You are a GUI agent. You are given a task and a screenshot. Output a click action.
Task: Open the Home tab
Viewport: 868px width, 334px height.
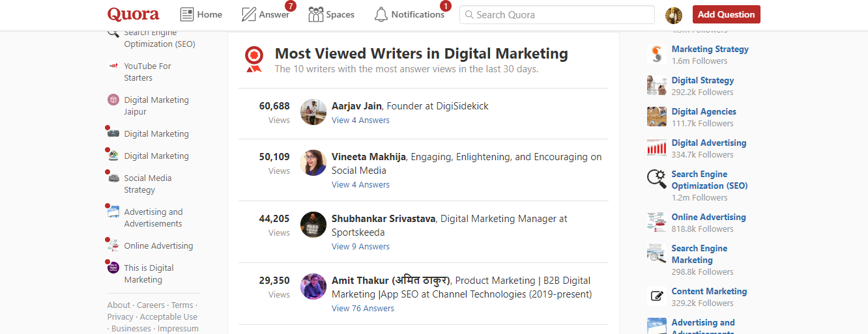201,14
